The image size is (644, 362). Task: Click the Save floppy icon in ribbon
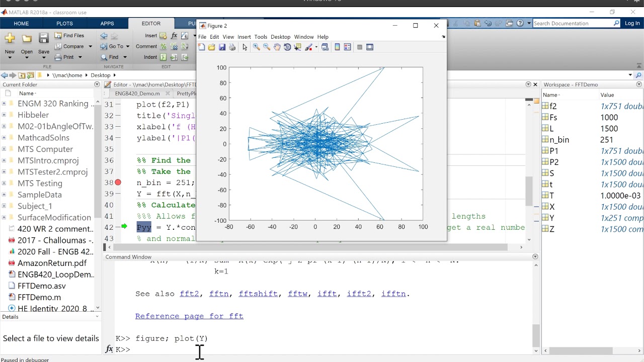(x=44, y=39)
